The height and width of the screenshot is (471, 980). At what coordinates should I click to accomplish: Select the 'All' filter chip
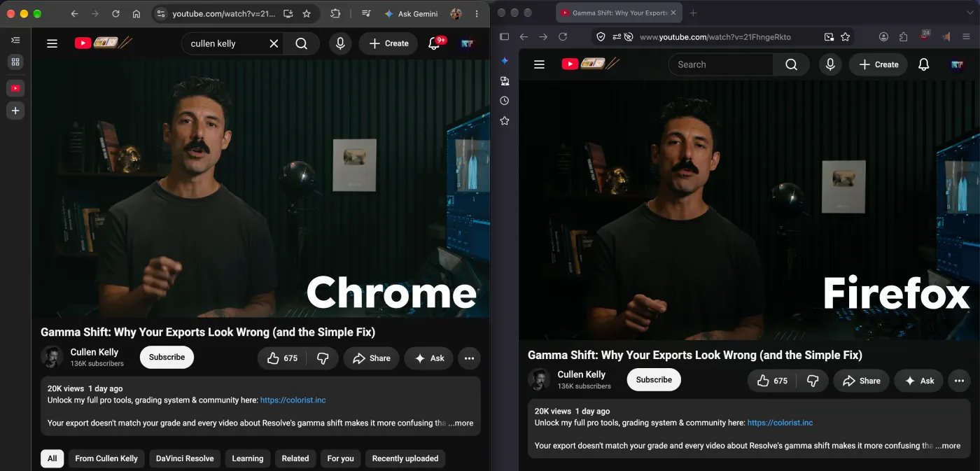click(52, 458)
